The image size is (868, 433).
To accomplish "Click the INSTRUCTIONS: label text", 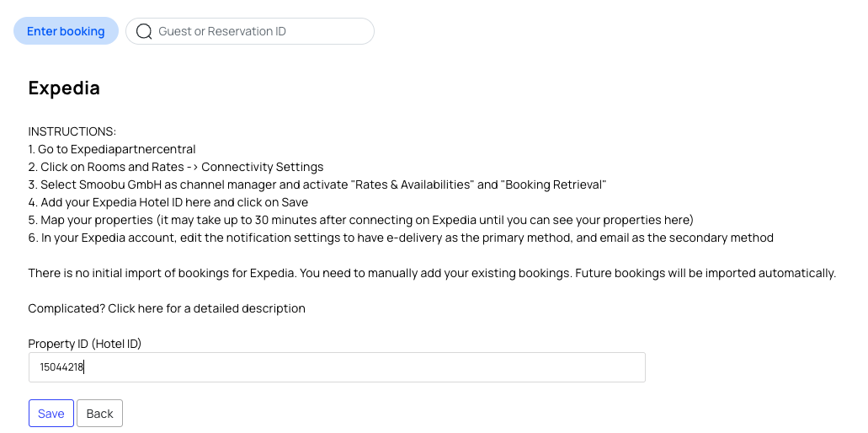I will pyautogui.click(x=72, y=131).
